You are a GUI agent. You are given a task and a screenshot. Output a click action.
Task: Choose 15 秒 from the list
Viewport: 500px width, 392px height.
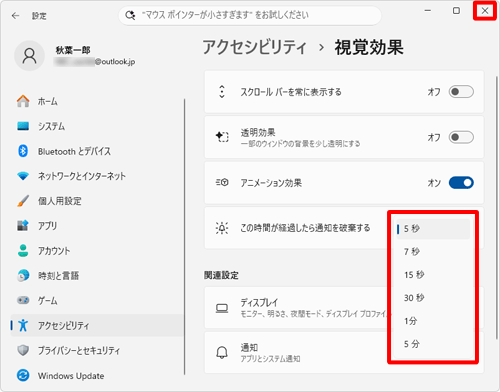pyautogui.click(x=433, y=275)
